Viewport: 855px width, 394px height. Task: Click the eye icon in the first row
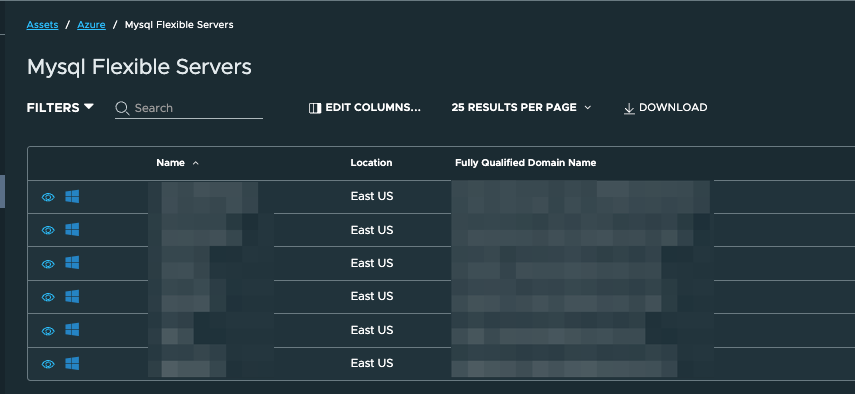(48, 197)
